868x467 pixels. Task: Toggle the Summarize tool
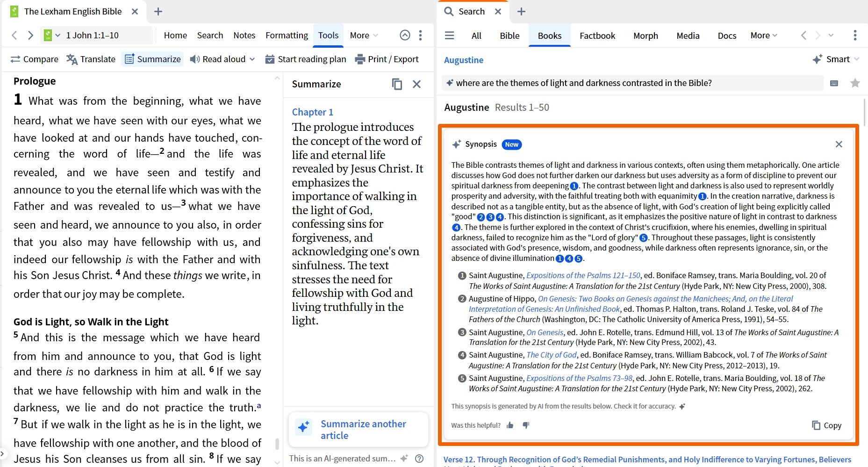pos(152,59)
